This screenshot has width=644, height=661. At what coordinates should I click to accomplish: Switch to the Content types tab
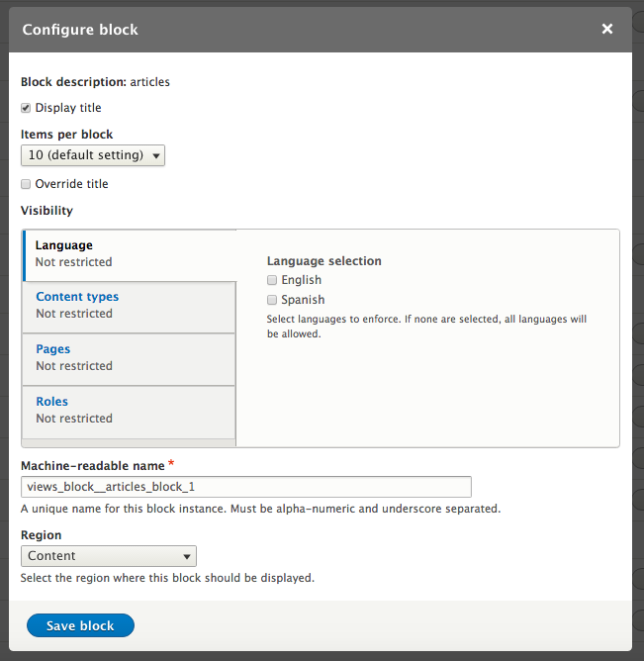(x=77, y=297)
